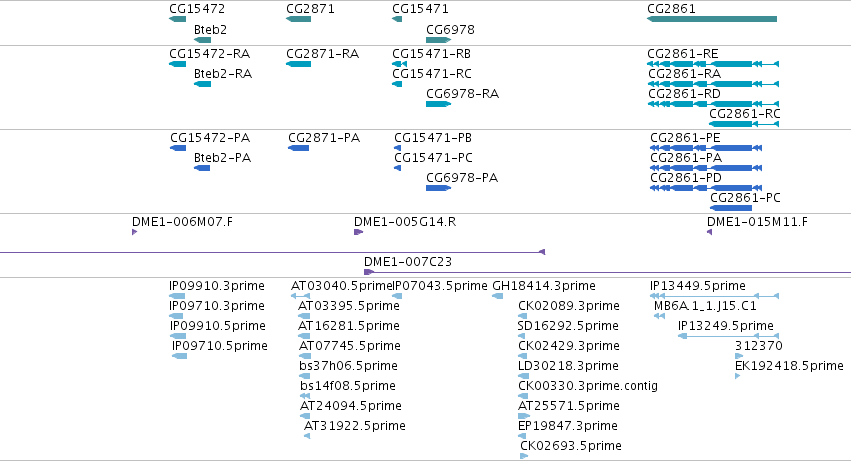The width and height of the screenshot is (851, 461).
Task: Open EST bs37h06.5prime
Action: point(348,367)
